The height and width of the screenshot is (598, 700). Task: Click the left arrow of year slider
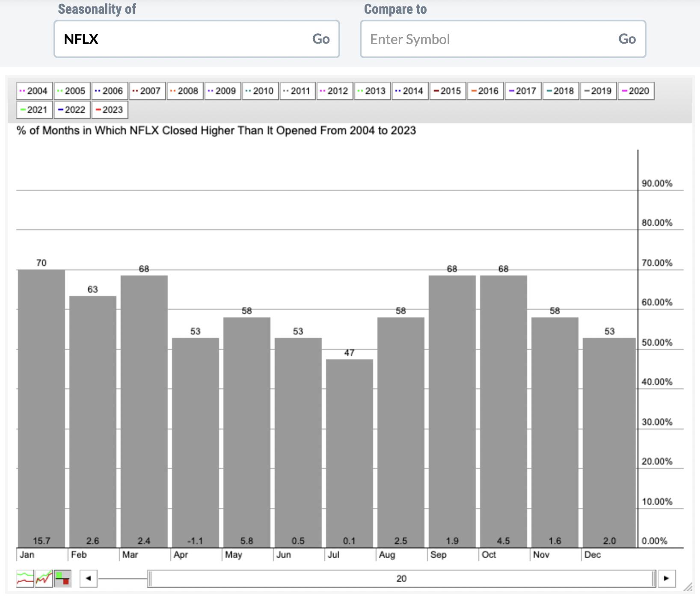(x=89, y=579)
